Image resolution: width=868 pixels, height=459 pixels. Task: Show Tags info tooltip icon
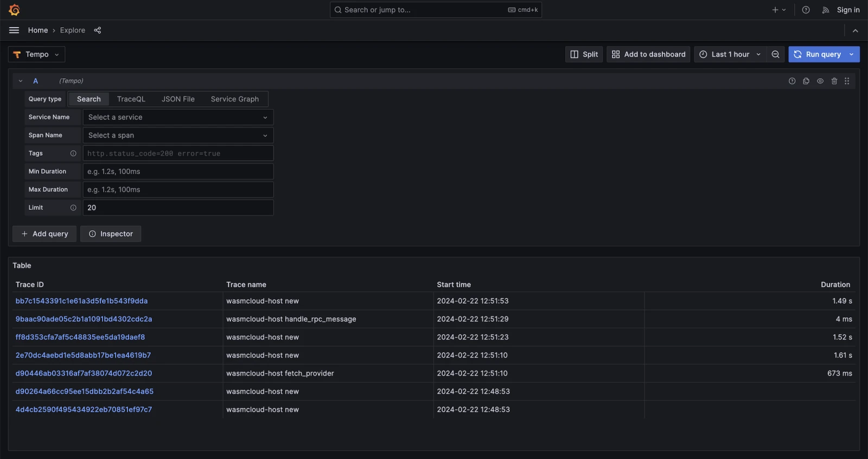73,154
